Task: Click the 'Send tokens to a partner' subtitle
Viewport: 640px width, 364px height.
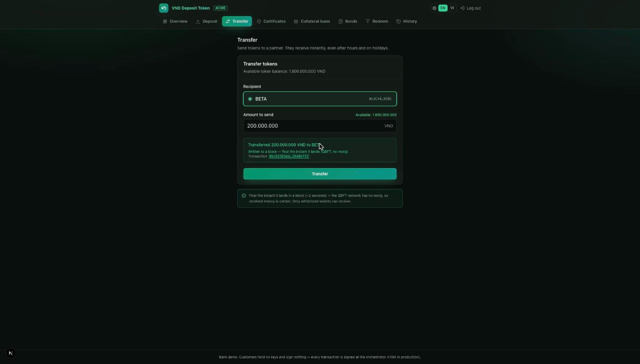Action: point(313,48)
